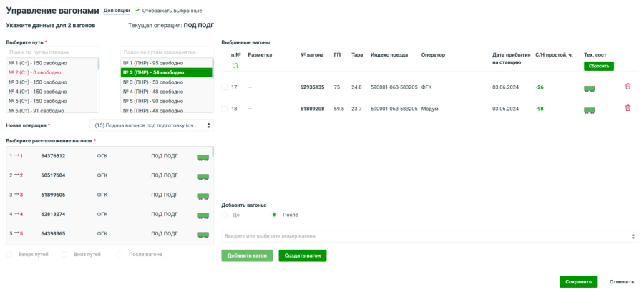Screen dimensions: 644x292
Task: Tick the checkbox for row 18
Action: [225, 109]
